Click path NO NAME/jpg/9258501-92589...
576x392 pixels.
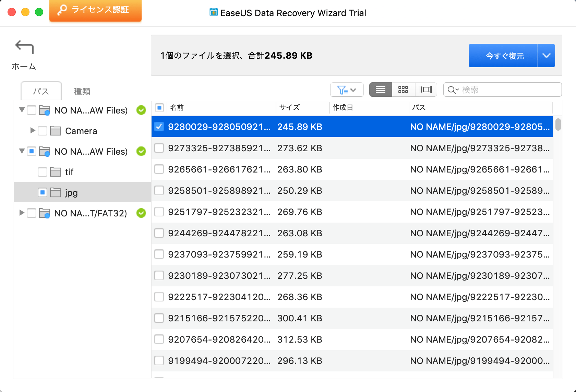[480, 191]
